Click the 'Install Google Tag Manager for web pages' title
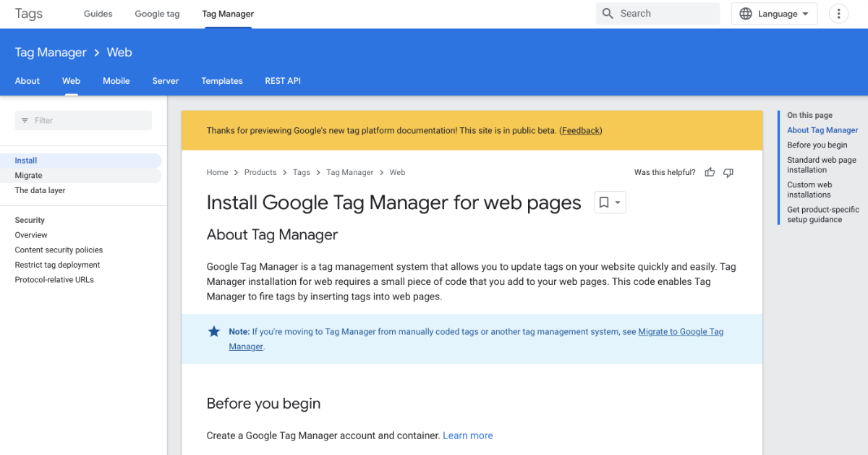 pos(393,203)
